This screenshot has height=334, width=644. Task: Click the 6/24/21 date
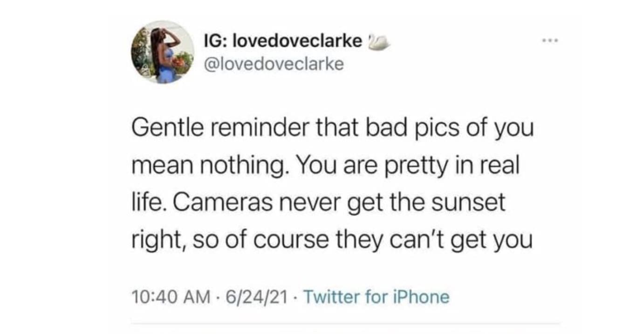pyautogui.click(x=254, y=297)
